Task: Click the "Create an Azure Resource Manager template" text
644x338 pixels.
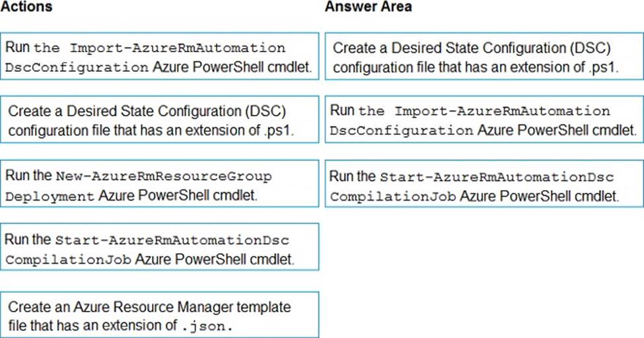Action: (150, 308)
